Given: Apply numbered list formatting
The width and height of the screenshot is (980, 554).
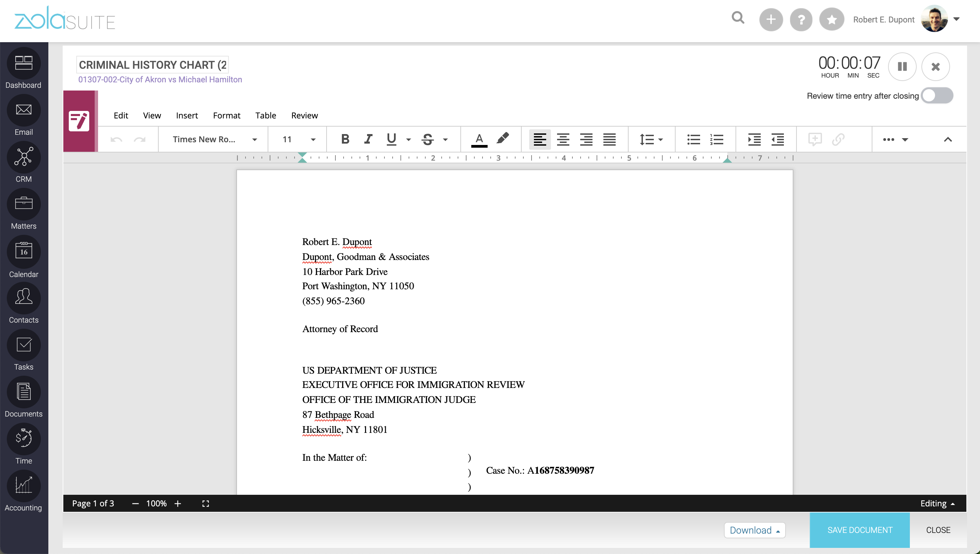Looking at the screenshot, I should click(716, 139).
